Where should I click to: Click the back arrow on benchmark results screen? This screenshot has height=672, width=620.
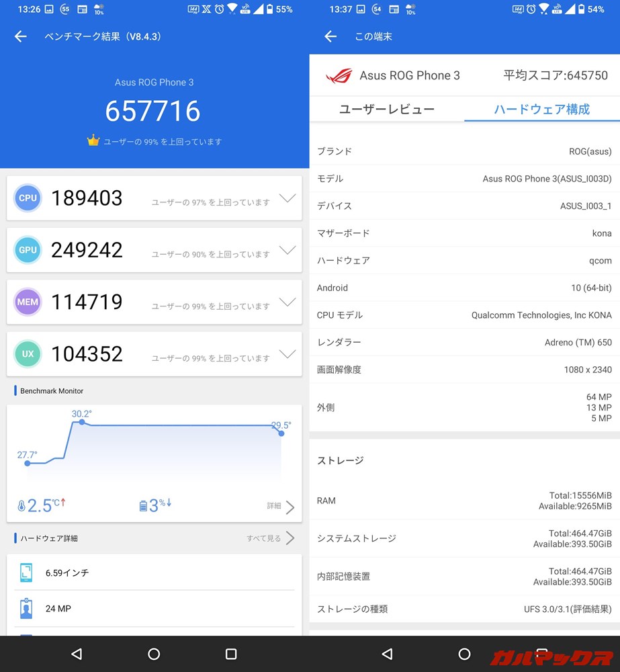pyautogui.click(x=20, y=36)
